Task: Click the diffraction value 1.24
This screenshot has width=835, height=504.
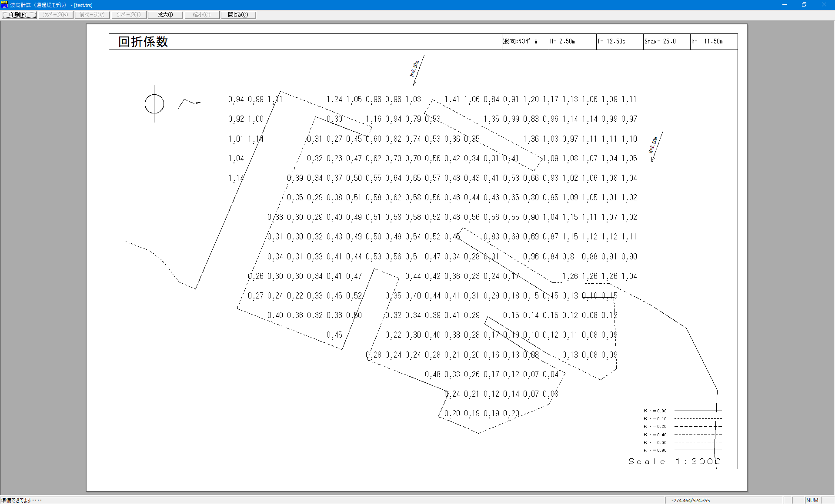Action: click(334, 99)
